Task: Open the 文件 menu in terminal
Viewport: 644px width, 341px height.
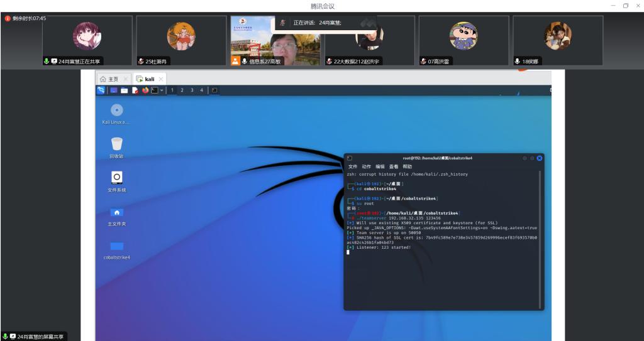Action: click(x=352, y=166)
